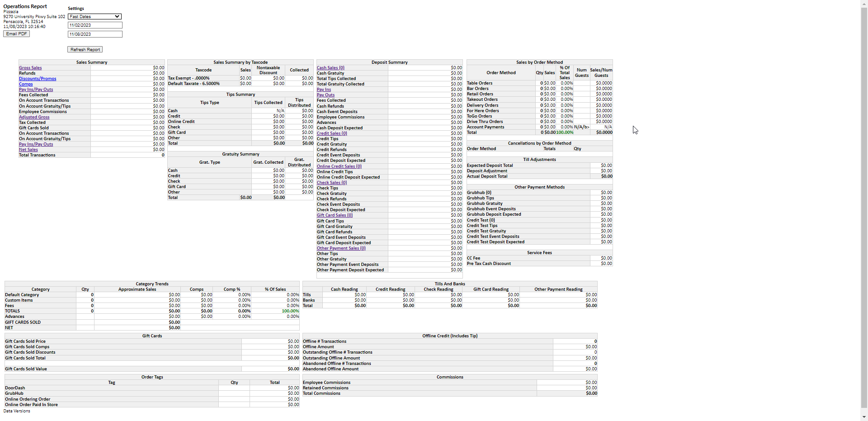Select the Actual Deposit Total label
868x421 pixels.
[x=487, y=176]
